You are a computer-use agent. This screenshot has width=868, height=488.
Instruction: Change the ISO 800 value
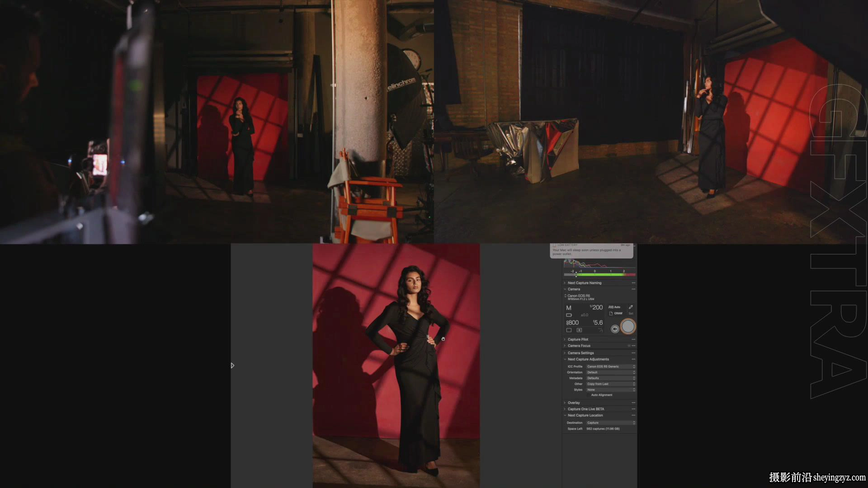pyautogui.click(x=572, y=323)
